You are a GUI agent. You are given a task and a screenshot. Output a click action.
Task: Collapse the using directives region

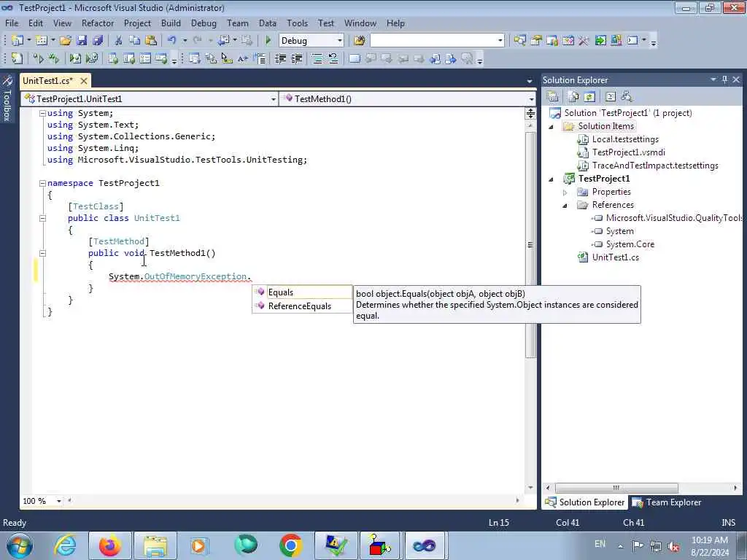tap(42, 113)
